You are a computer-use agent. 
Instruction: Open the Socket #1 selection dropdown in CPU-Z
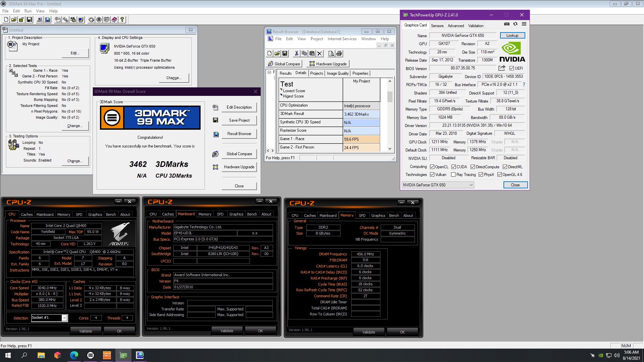(50, 318)
